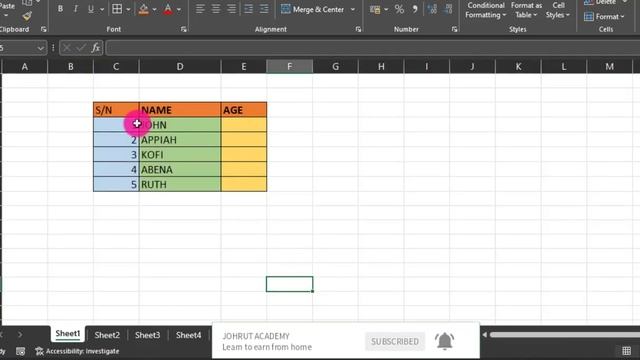Open the JOHRUT ACADEMY channel link
The height and width of the screenshot is (360, 640).
tap(256, 336)
